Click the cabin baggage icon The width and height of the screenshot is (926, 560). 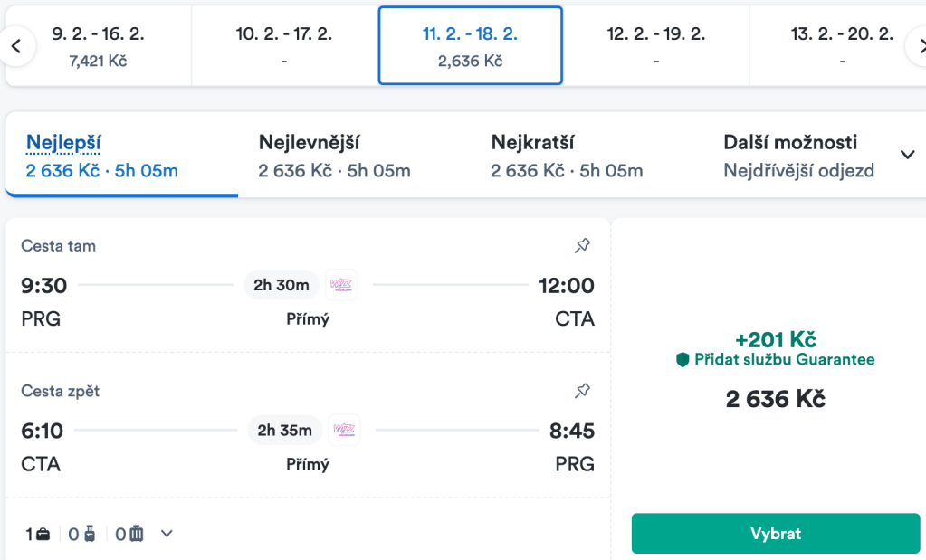tap(90, 534)
